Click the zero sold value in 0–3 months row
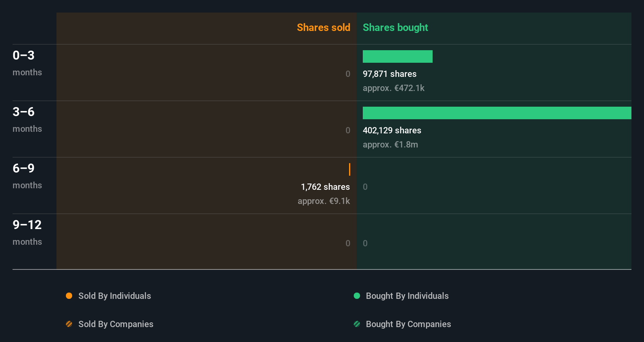 pos(348,74)
